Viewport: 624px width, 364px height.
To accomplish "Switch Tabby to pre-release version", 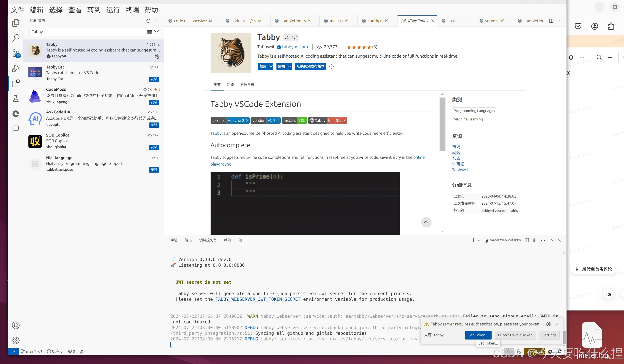I will [310, 66].
